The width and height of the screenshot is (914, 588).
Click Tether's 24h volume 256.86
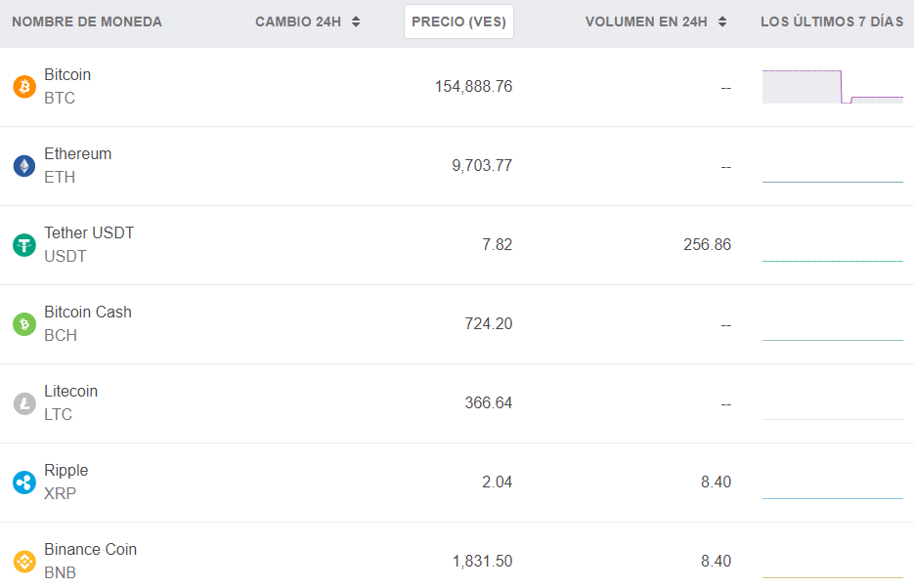click(707, 245)
